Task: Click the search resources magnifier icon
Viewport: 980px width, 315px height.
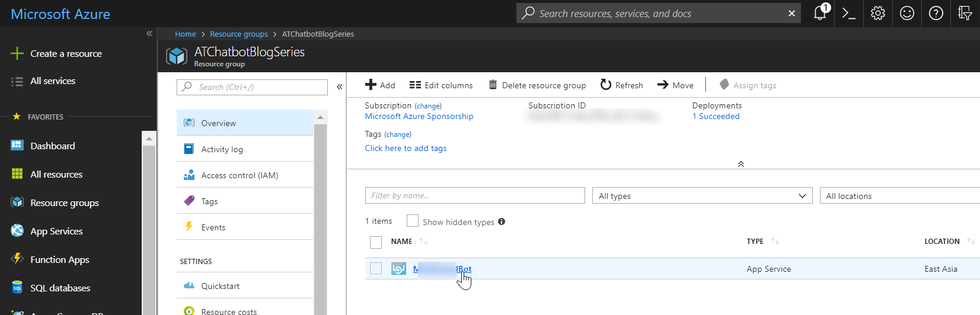Action: click(x=528, y=13)
